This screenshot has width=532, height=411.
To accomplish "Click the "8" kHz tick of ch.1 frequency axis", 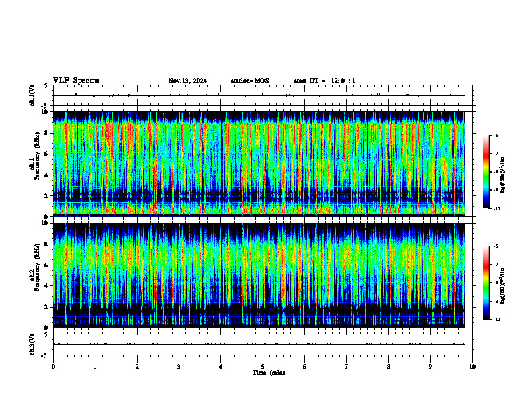I will click(x=47, y=133).
